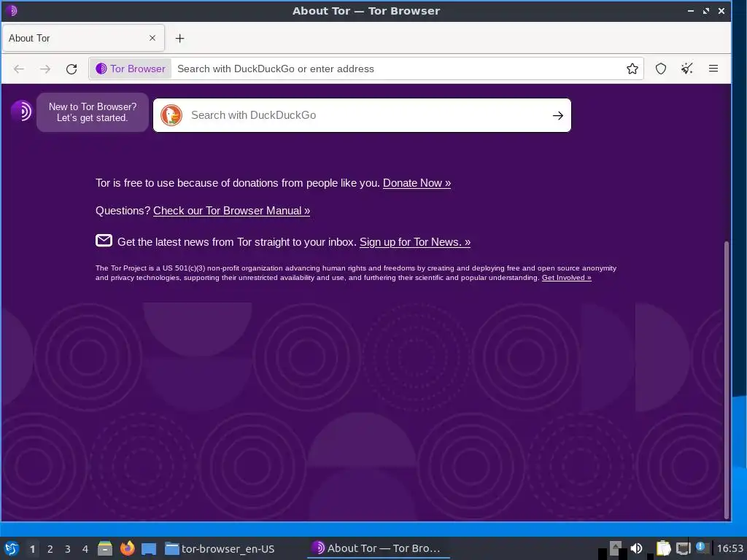Switch to workspace 4
Viewport: 747px width, 560px height.
pyautogui.click(x=85, y=549)
